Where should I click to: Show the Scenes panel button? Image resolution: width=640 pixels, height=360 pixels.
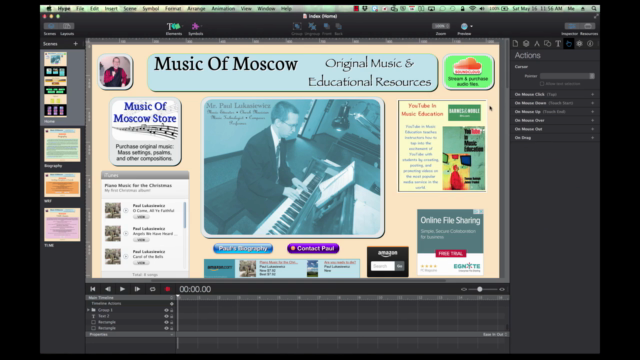pyautogui.click(x=51, y=26)
